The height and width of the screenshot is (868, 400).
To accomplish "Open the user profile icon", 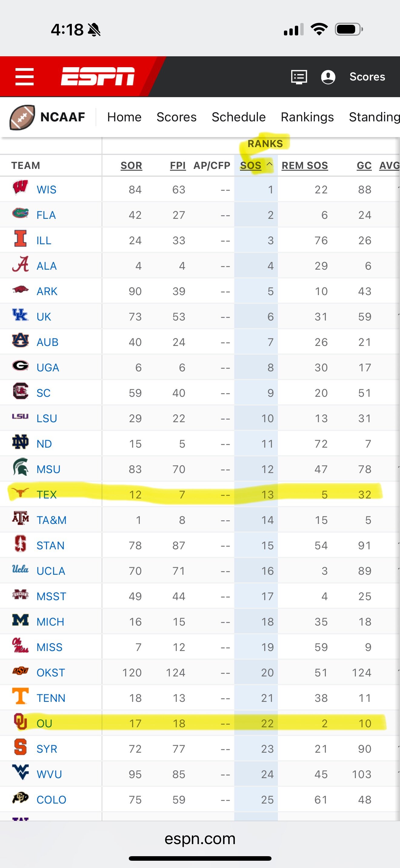I will click(x=328, y=77).
